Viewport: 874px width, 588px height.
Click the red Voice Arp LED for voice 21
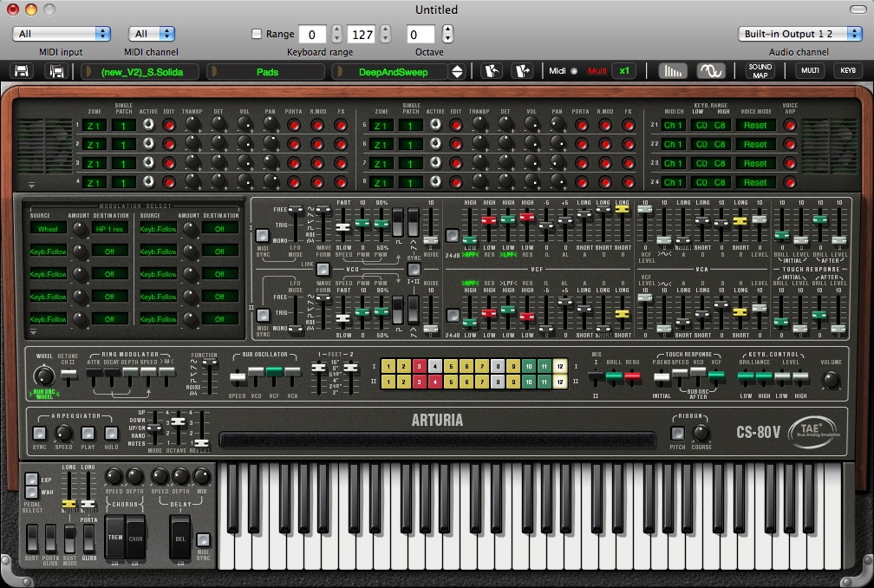(789, 126)
